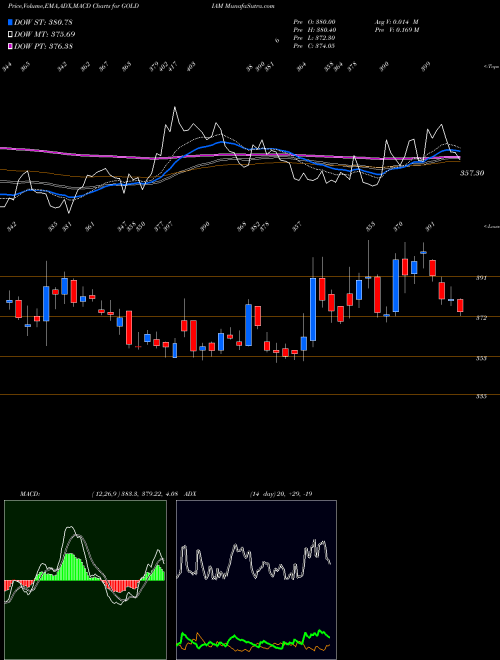Click the ADX indicator label

point(190,494)
